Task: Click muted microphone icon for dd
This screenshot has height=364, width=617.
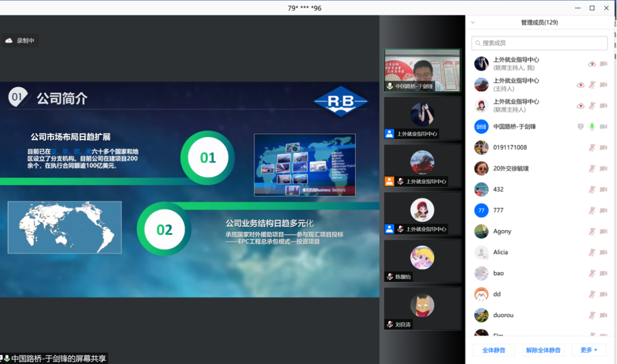Action: (x=592, y=294)
